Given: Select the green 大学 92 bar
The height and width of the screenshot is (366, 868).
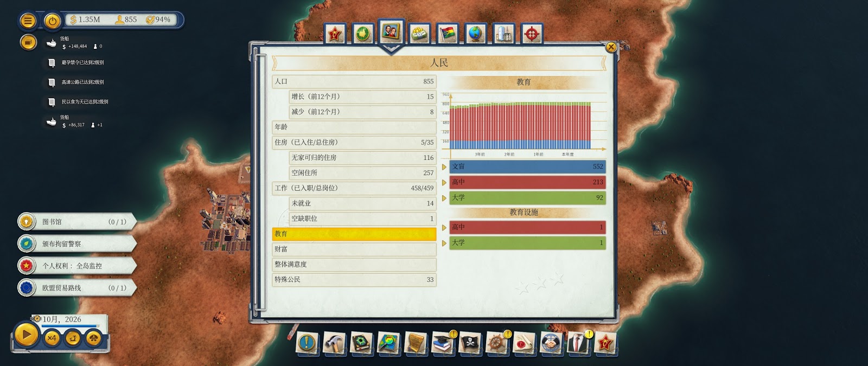Looking at the screenshot, I should [x=527, y=198].
